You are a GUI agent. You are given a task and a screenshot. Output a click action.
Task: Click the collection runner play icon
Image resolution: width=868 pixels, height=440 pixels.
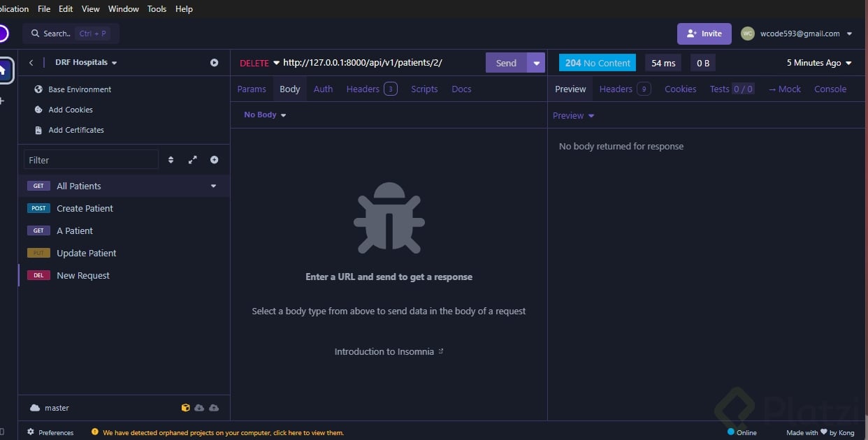point(215,63)
